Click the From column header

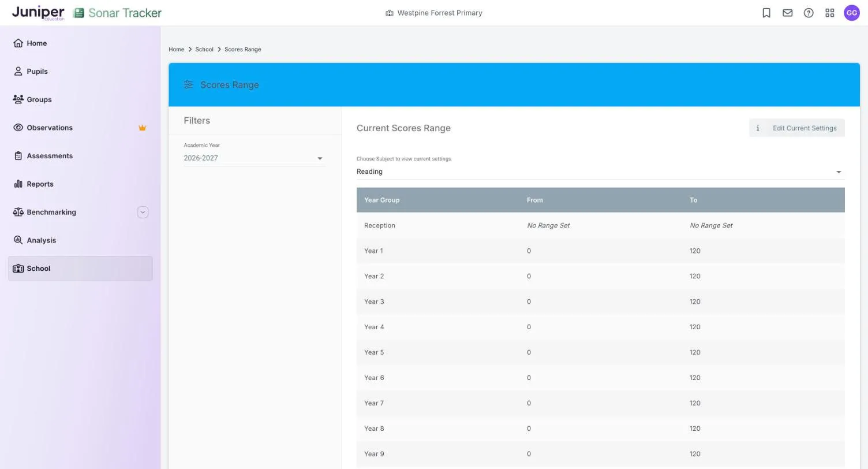[x=535, y=200]
